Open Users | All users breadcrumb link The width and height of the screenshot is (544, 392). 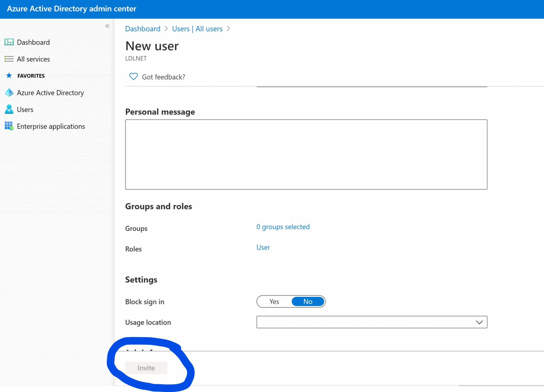point(197,29)
